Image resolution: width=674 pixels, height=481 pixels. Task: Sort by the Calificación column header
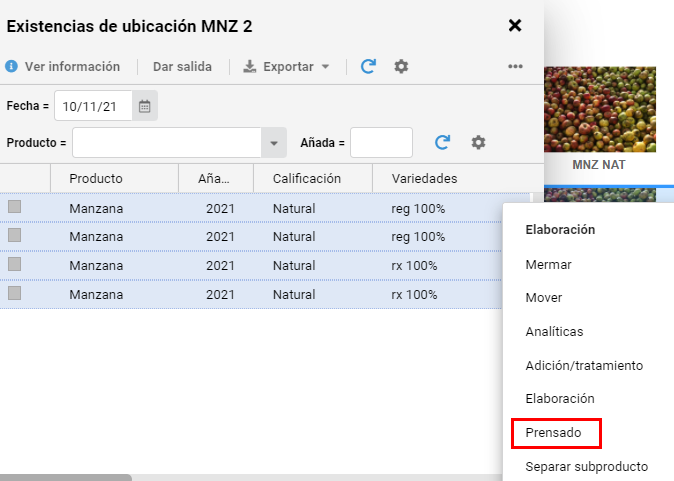313,178
